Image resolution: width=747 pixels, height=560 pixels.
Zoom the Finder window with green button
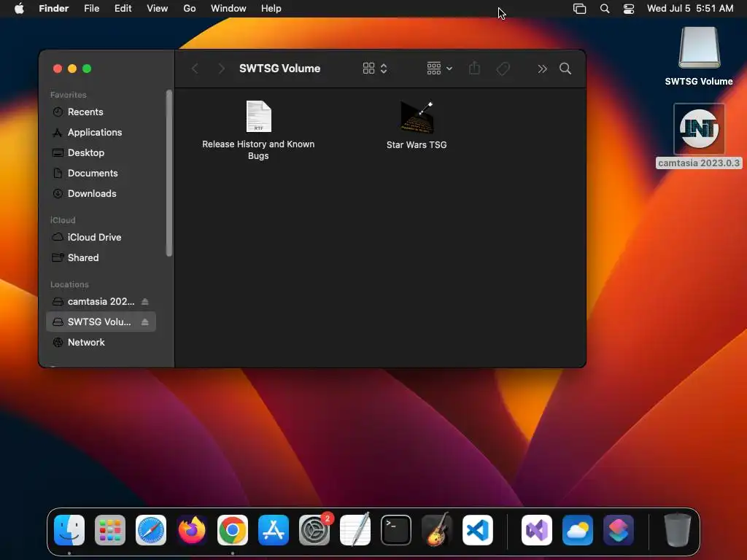click(87, 69)
